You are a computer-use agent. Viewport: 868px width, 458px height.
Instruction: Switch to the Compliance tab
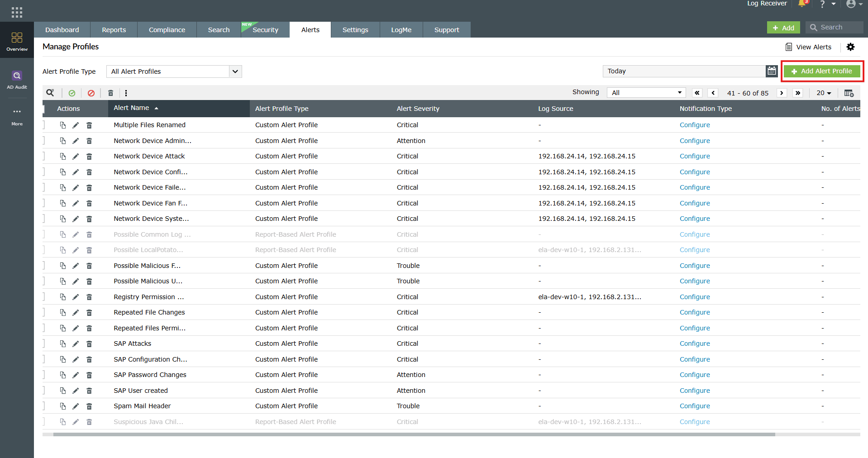pyautogui.click(x=167, y=29)
